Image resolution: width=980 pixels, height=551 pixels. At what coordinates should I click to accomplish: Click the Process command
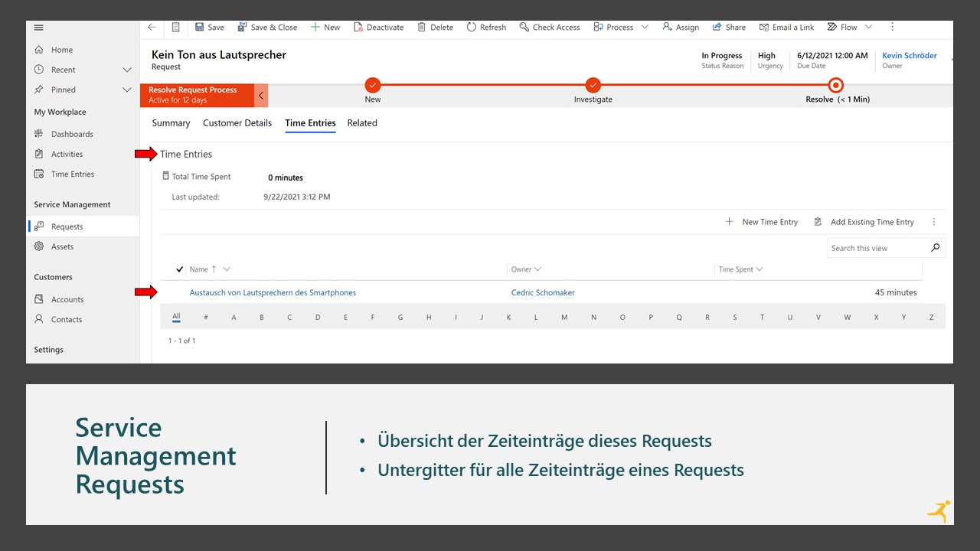tap(613, 27)
